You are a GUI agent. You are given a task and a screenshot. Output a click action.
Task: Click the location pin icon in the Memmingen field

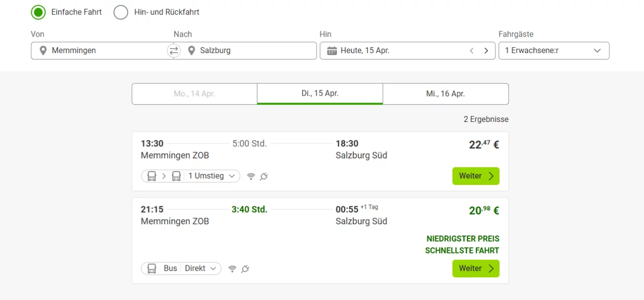43,51
